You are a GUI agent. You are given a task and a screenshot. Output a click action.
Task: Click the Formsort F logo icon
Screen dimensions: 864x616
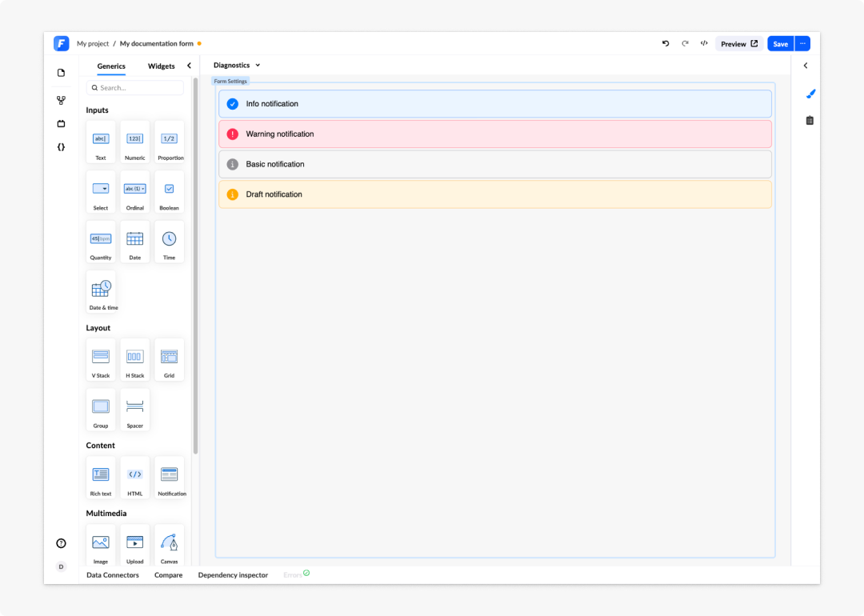point(61,43)
